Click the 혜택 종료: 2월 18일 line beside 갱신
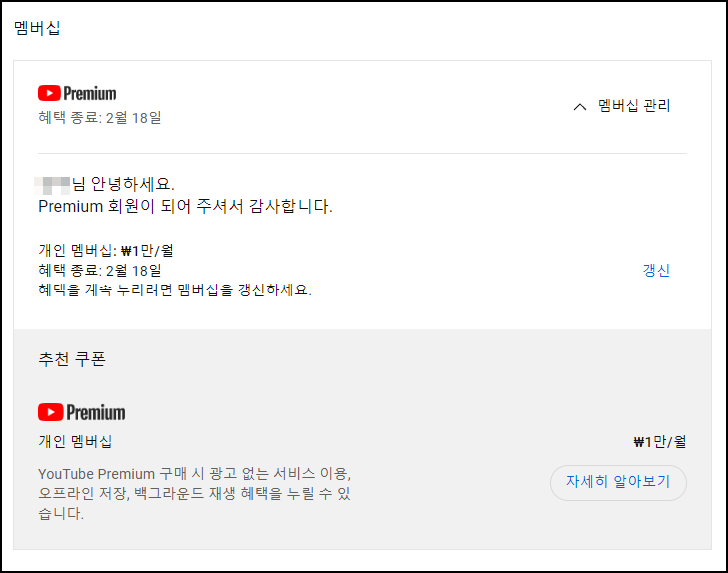The height and width of the screenshot is (573, 728). [x=99, y=271]
